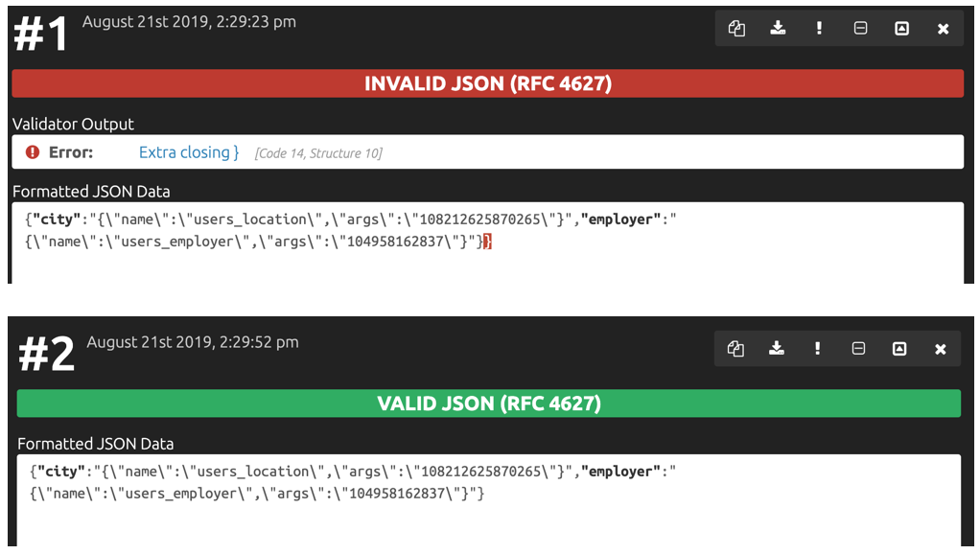Click the INVALID JSON red banner
Image resolution: width=980 pixels, height=554 pixels.
[x=487, y=83]
